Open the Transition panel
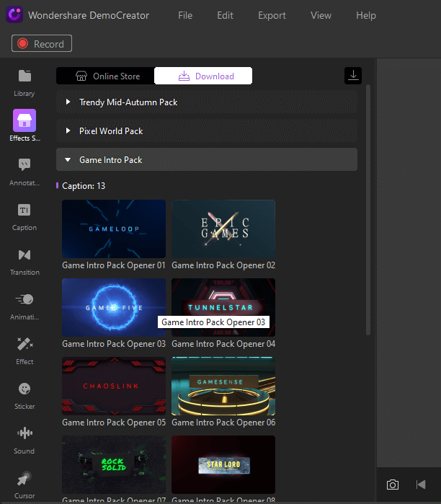Viewport: 441px width, 504px height. (24, 262)
